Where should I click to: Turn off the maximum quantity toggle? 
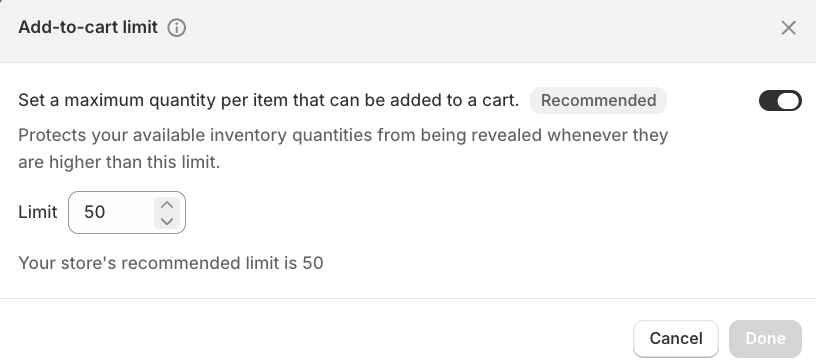pos(780,101)
